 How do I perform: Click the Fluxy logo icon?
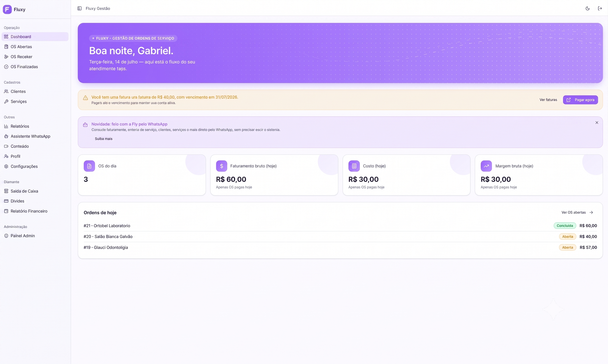pos(7,9)
